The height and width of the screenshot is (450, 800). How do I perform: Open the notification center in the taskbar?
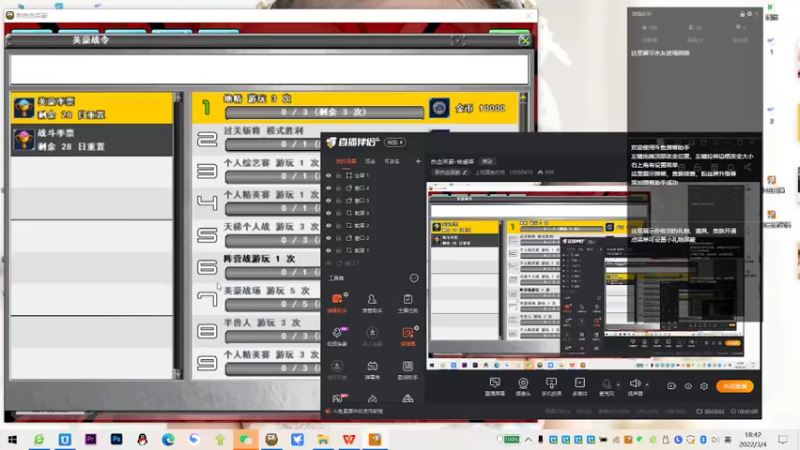click(783, 439)
